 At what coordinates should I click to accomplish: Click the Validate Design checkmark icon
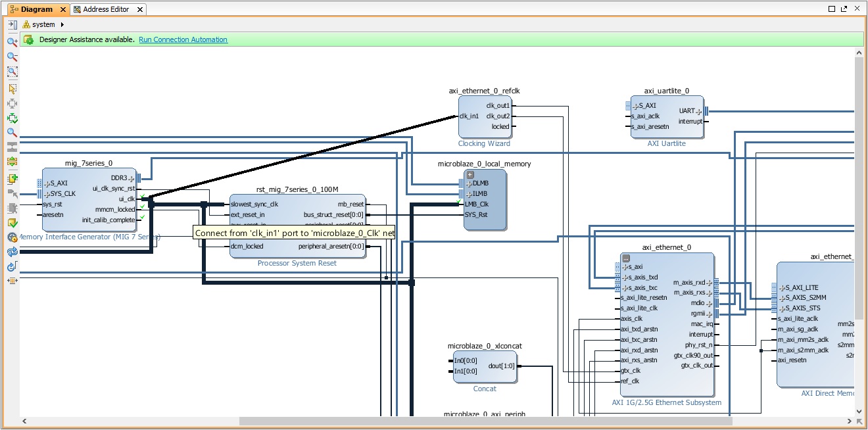pyautogui.click(x=12, y=223)
